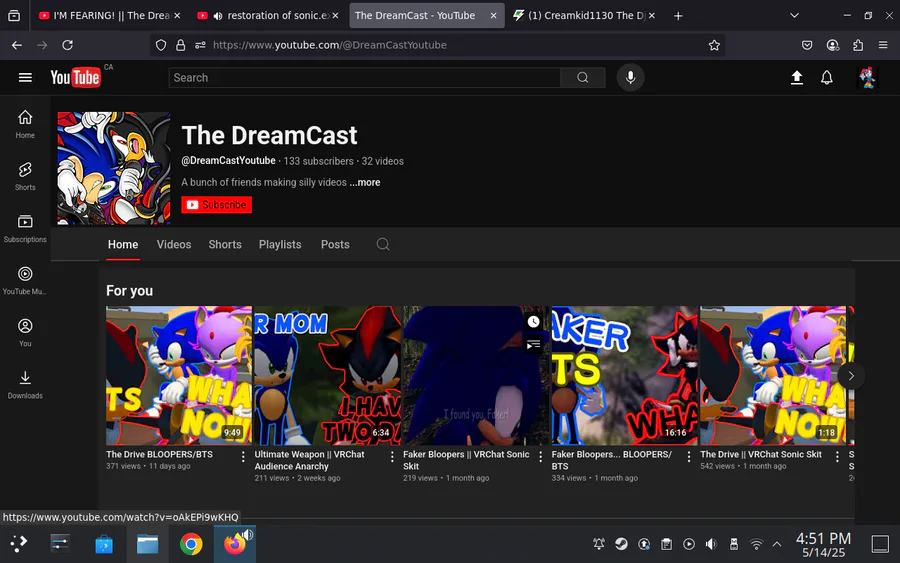Bookmark this page with star icon

pyautogui.click(x=714, y=45)
